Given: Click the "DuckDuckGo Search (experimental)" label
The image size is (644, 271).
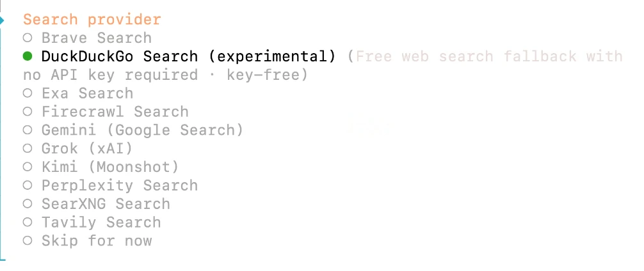Looking at the screenshot, I should [x=188, y=56].
